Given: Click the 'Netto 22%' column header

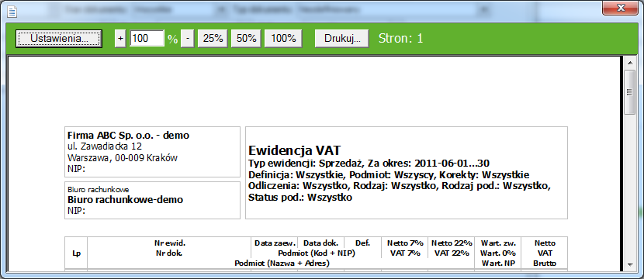Looking at the screenshot, I should (451, 243).
